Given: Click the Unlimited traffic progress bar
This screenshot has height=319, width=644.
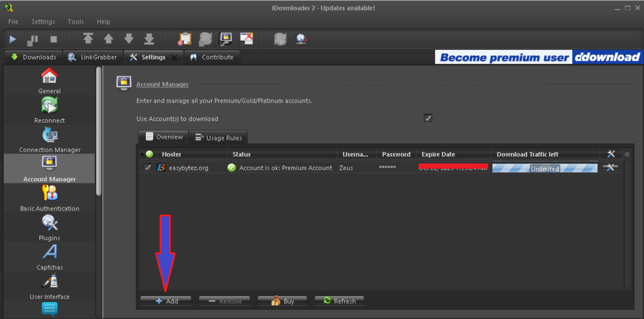Looking at the screenshot, I should [x=544, y=168].
